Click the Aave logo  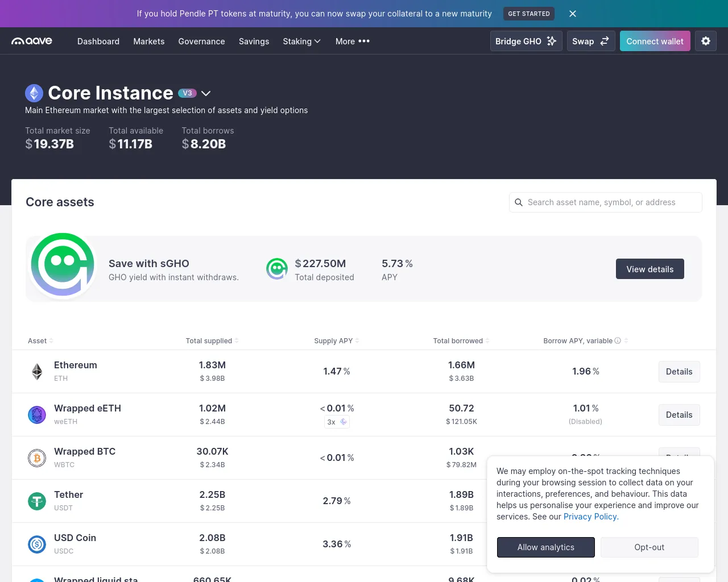(x=32, y=41)
